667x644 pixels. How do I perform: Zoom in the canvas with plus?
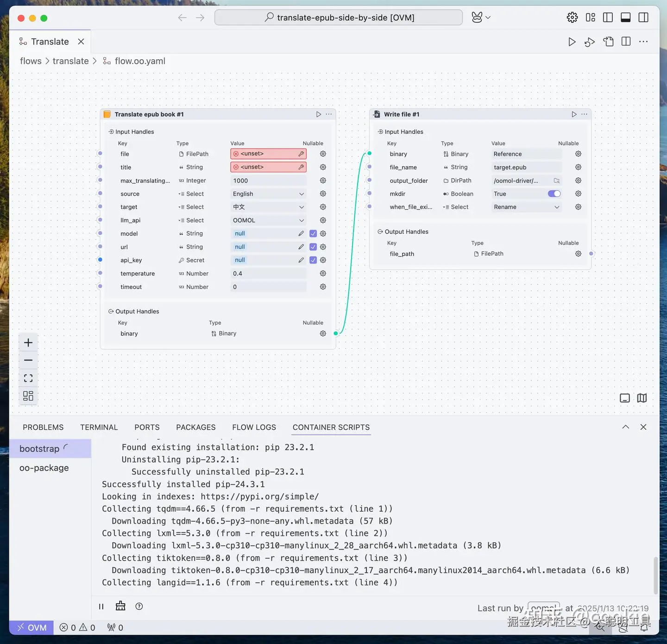tap(28, 343)
